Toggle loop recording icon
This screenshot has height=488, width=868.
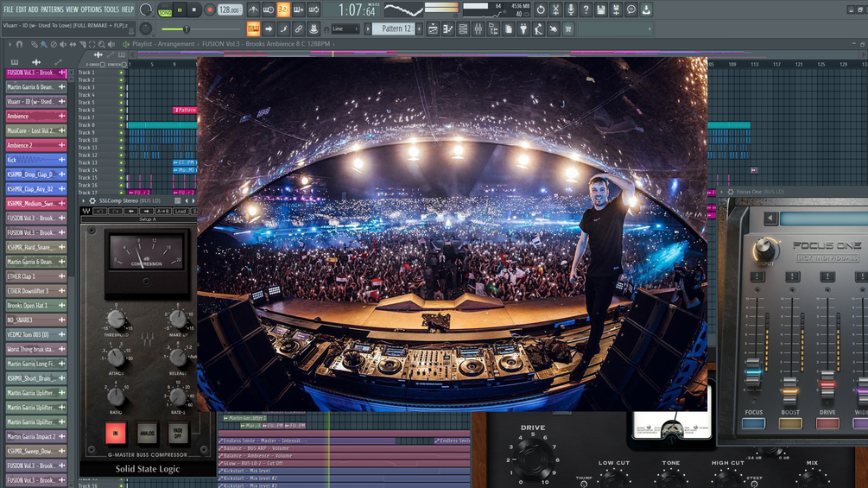tap(314, 10)
